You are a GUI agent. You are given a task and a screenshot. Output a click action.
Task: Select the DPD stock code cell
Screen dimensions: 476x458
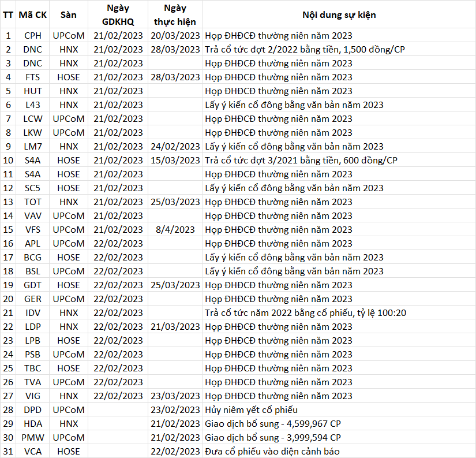click(32, 410)
